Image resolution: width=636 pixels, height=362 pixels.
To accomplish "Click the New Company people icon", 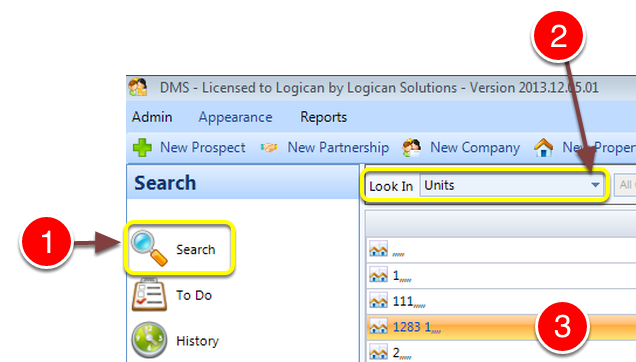I will tap(411, 147).
